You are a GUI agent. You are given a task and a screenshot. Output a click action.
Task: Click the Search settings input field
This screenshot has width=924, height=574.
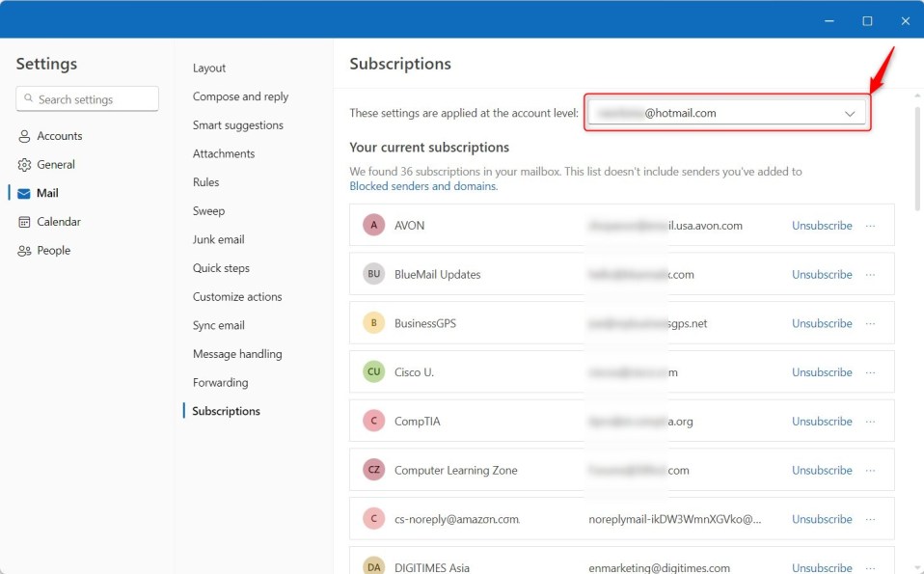(x=87, y=99)
